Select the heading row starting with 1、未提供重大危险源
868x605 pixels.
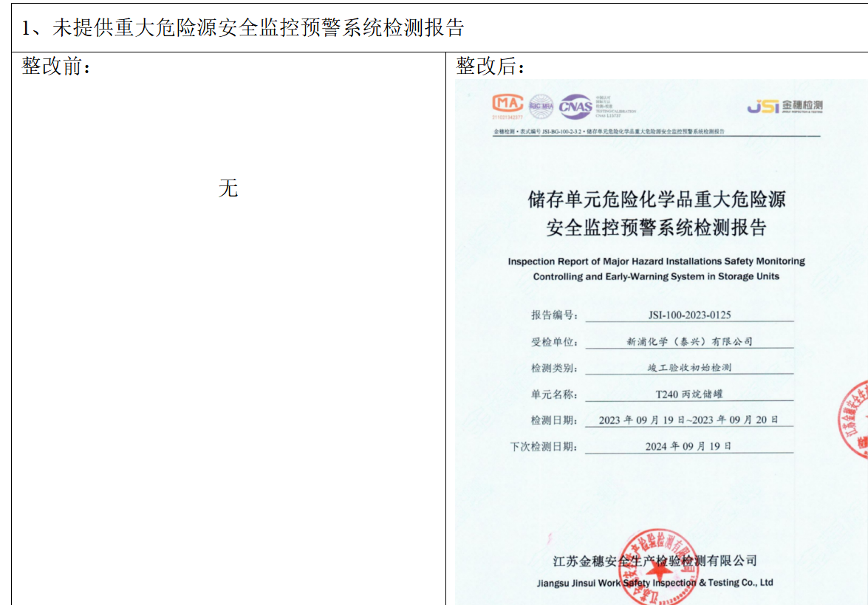tap(243, 28)
